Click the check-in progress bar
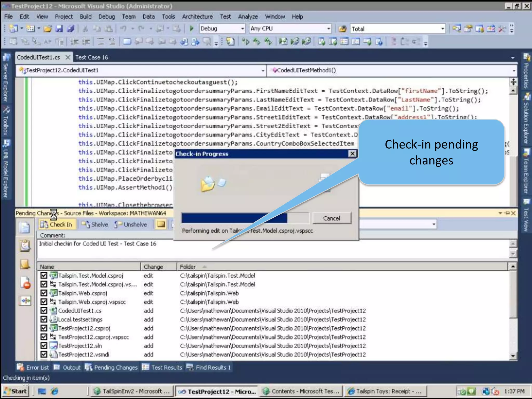Image resolution: width=532 pixels, height=399 pixels. pos(245,218)
